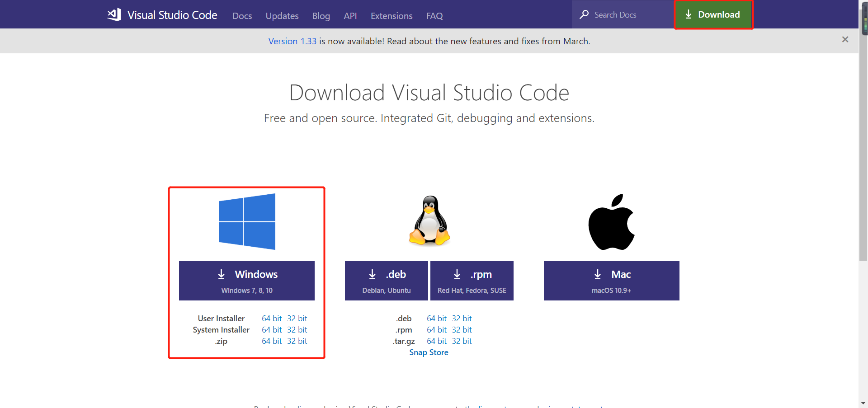Open the Extensions page

click(392, 16)
